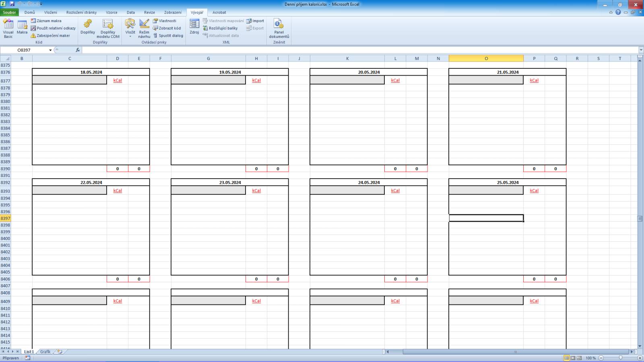The height and width of the screenshot is (362, 644).
Task: Click Zobrazit kód button
Action: (x=167, y=28)
